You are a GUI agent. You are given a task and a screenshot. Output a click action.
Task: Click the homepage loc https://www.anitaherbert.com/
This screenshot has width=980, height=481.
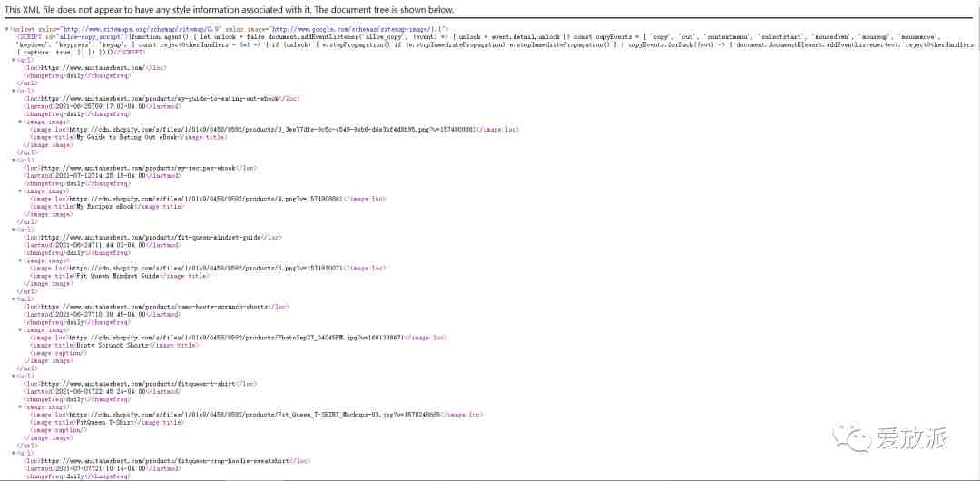coord(93,67)
